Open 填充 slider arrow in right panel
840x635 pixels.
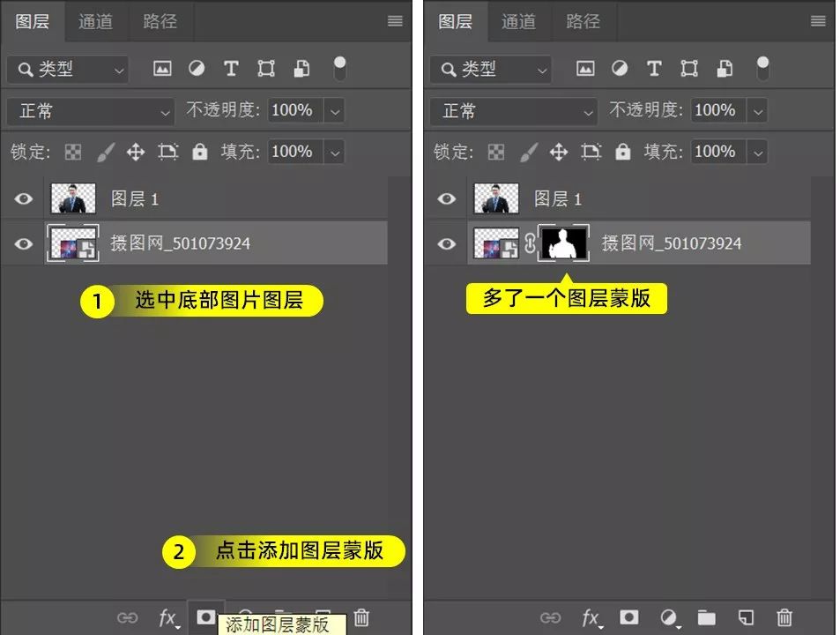(758, 153)
